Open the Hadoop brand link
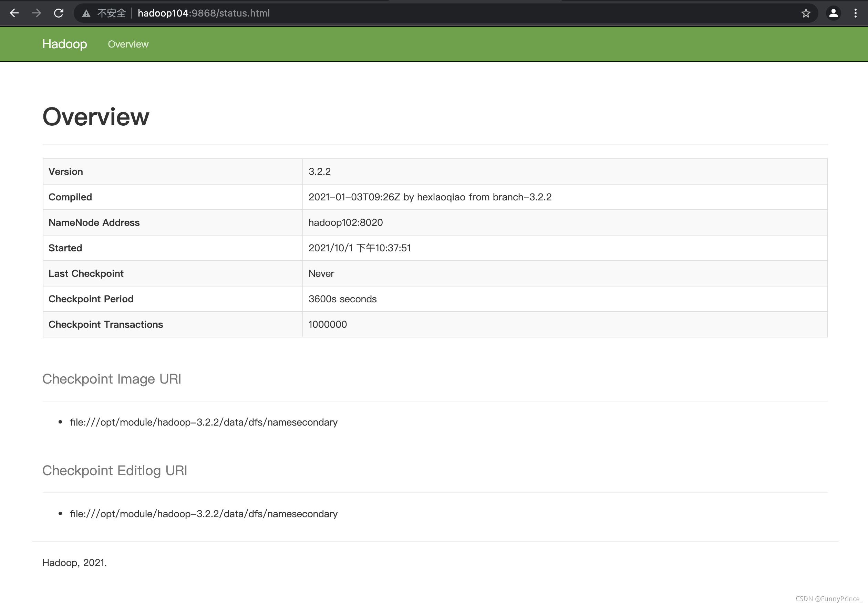 click(x=65, y=44)
